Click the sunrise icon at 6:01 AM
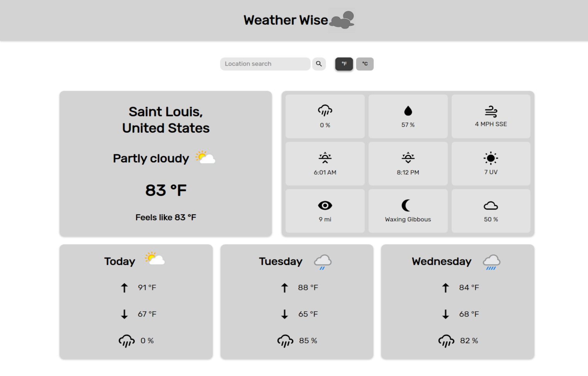 point(325,157)
